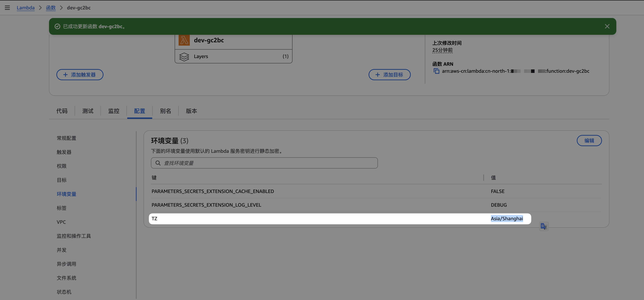
Task: Go to Lambda breadcrumb link
Action: pyautogui.click(x=26, y=8)
